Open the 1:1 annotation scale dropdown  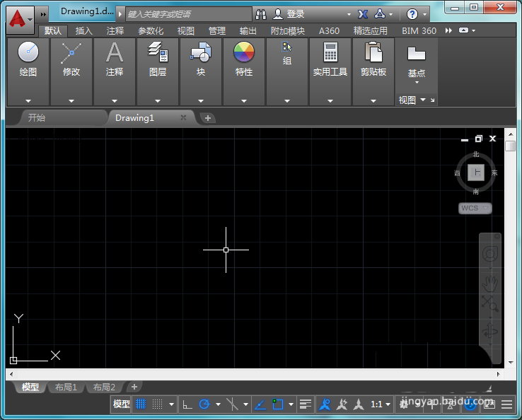[x=381, y=404]
